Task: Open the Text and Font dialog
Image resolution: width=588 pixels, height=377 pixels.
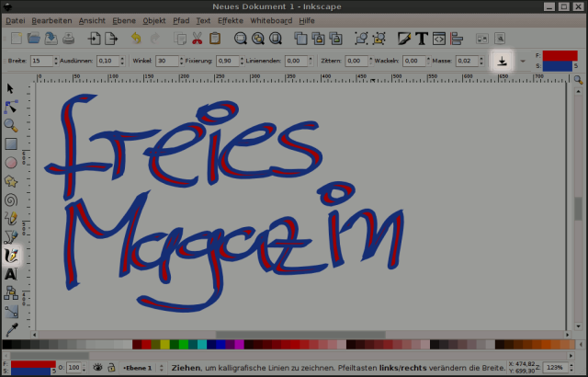Action: tap(422, 39)
